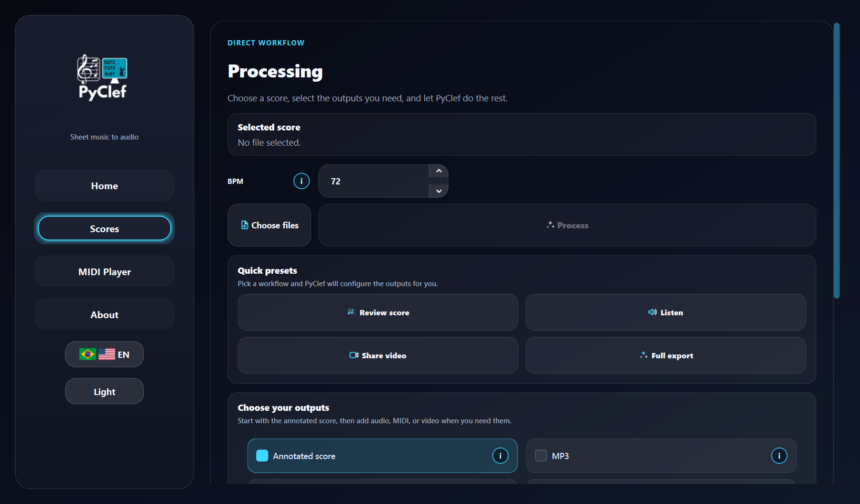Click the 'Quick presets' heading
The height and width of the screenshot is (504, 860).
pyautogui.click(x=267, y=270)
